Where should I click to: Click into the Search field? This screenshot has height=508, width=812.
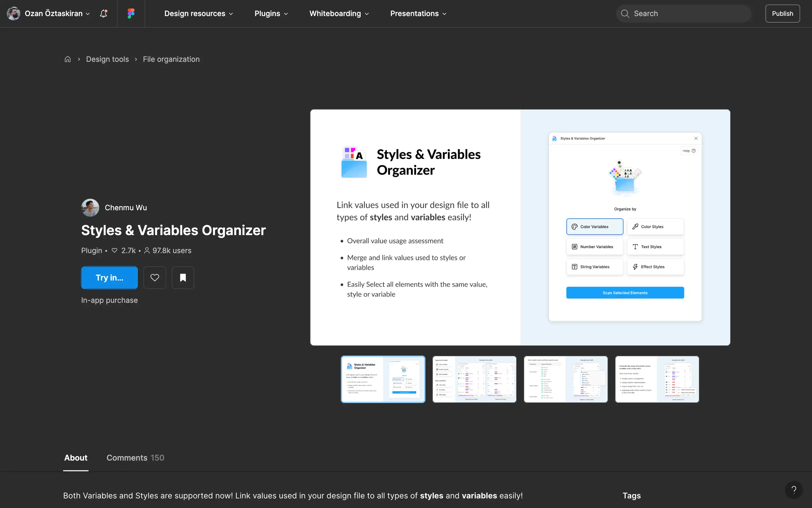point(683,14)
